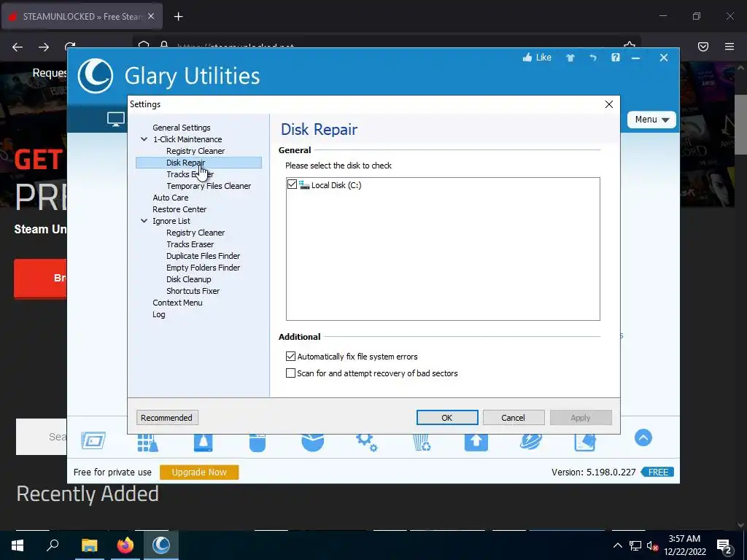Show hidden system tray icons

click(x=617, y=545)
